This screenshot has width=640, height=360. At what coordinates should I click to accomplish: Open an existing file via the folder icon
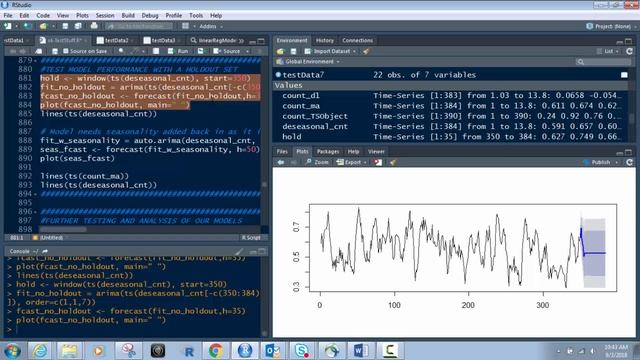(x=43, y=26)
